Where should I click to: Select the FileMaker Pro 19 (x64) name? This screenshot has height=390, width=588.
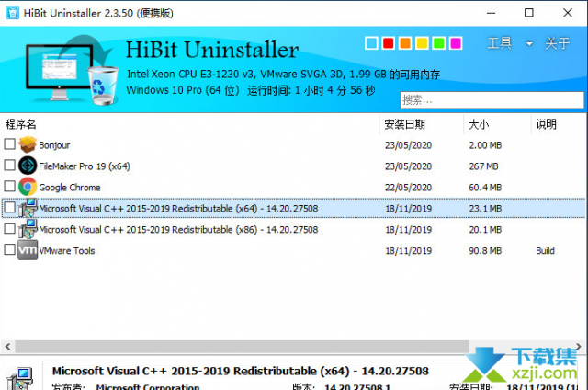click(85, 166)
